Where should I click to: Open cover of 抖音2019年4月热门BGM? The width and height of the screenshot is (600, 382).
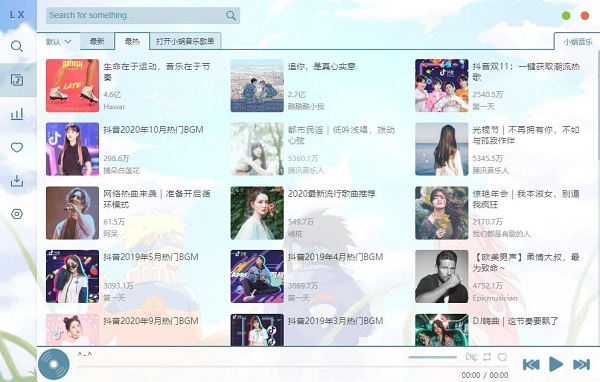(257, 276)
